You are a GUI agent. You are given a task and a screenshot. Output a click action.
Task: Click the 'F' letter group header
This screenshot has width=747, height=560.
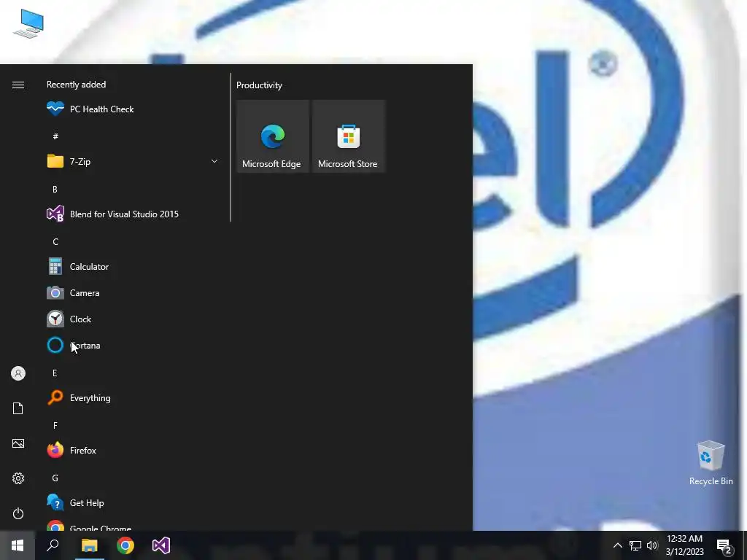coord(55,426)
